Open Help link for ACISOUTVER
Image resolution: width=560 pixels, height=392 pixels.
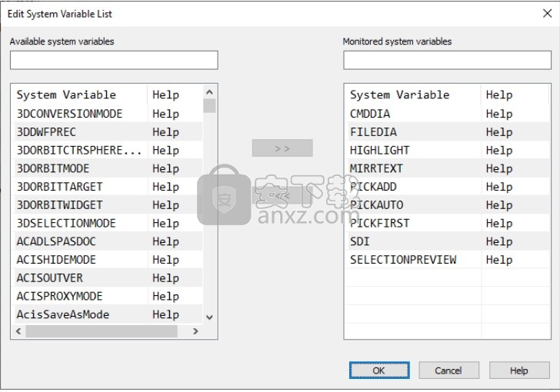coord(165,277)
